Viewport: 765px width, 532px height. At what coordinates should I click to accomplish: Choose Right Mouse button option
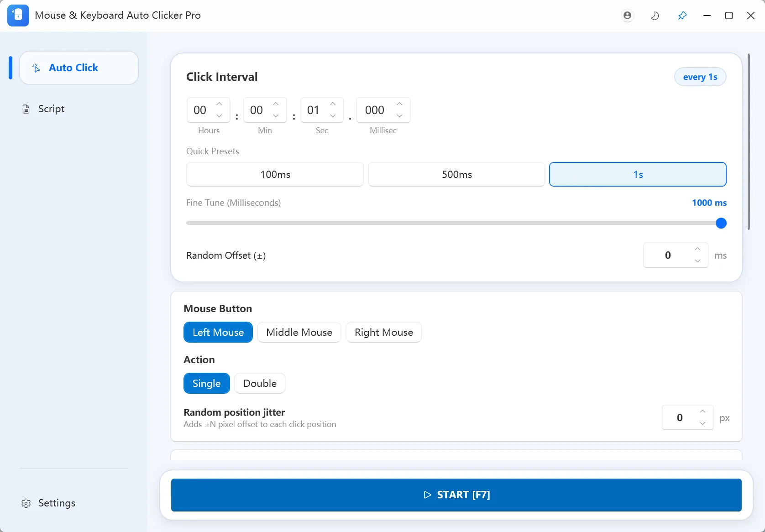coord(384,332)
